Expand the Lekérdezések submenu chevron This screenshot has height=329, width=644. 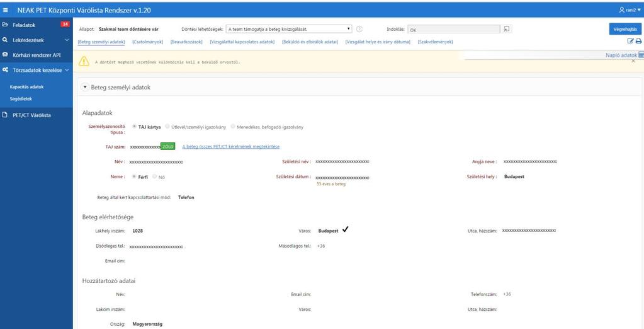click(x=67, y=40)
